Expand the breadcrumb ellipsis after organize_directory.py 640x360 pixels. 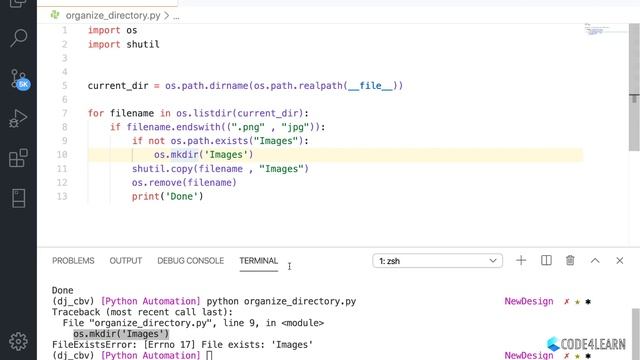pos(176,16)
